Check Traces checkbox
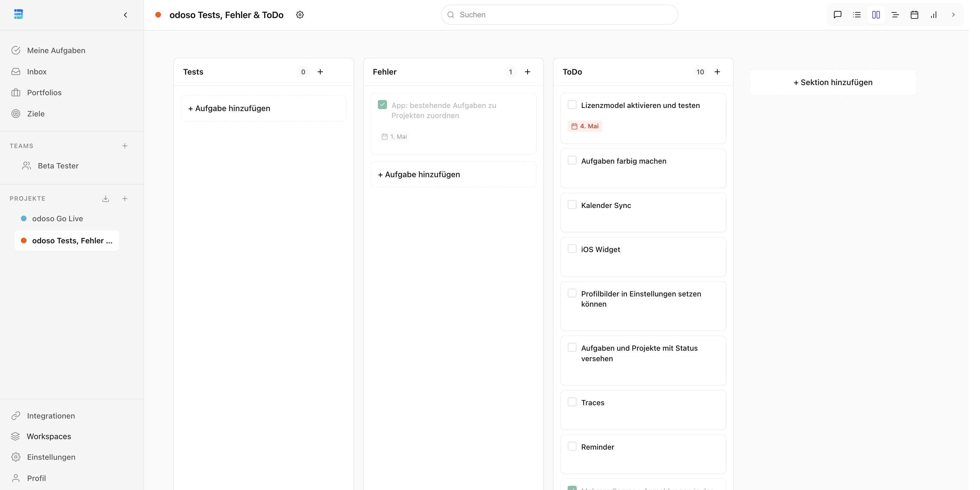The width and height of the screenshot is (980, 490). tap(572, 402)
